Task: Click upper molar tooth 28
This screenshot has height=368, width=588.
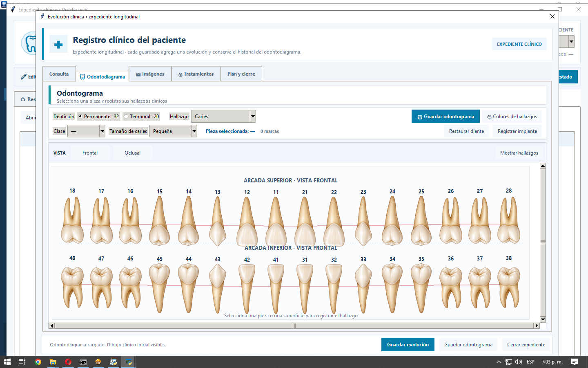Action: click(509, 220)
